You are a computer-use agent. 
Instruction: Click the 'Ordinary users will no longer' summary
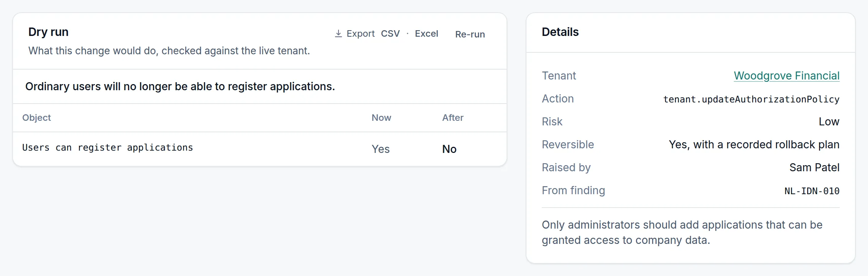(x=180, y=86)
